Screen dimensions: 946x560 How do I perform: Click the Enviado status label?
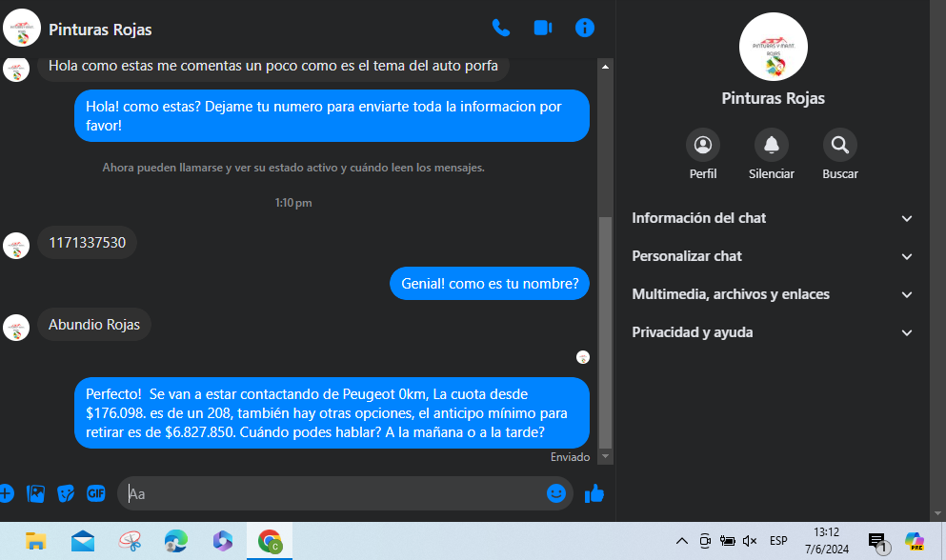pyautogui.click(x=570, y=457)
